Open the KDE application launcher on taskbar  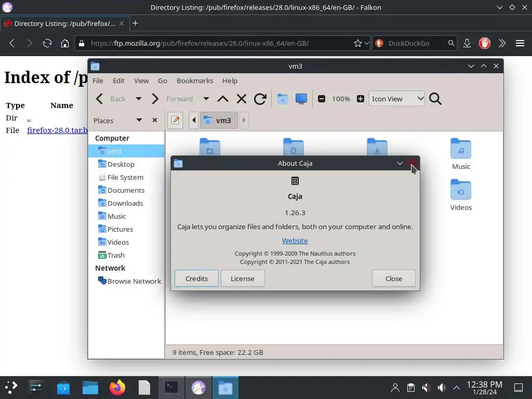[11, 387]
